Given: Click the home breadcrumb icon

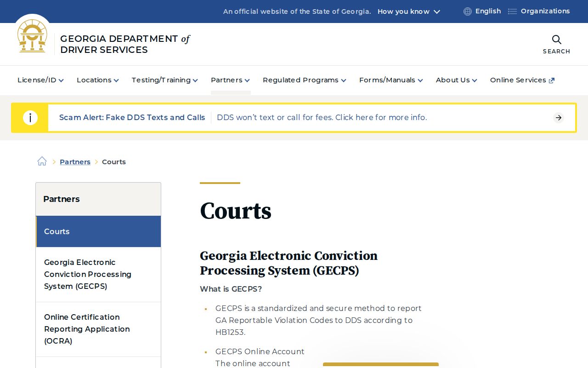Looking at the screenshot, I should pyautogui.click(x=42, y=161).
